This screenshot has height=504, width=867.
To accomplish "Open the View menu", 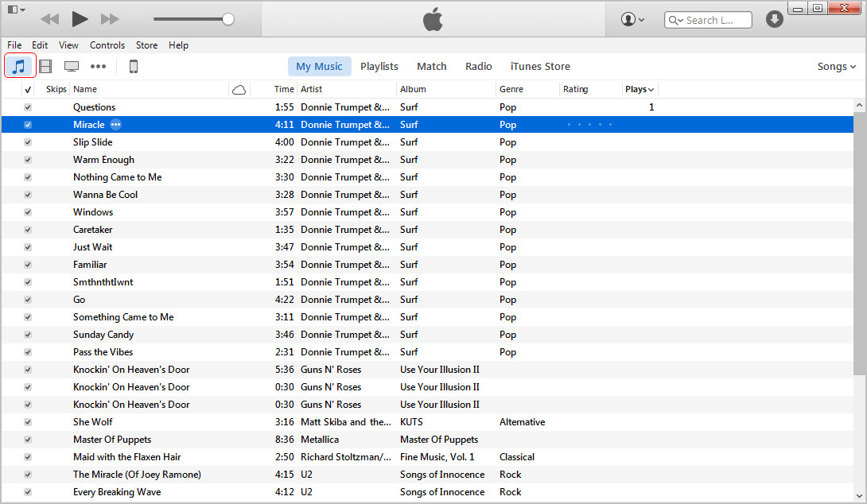I will click(x=68, y=45).
